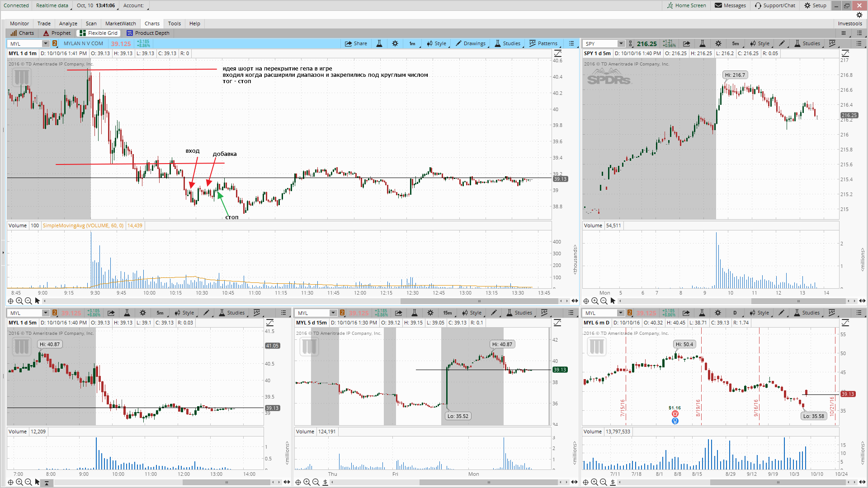Open the symbol dropdown in main MYL chart

(46, 43)
